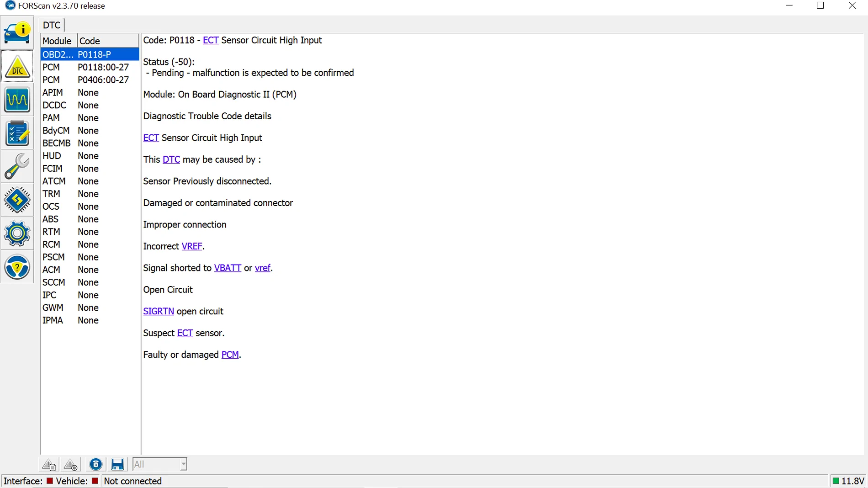868x488 pixels.
Task: Click the VREF link after Incorrect
Action: point(192,246)
